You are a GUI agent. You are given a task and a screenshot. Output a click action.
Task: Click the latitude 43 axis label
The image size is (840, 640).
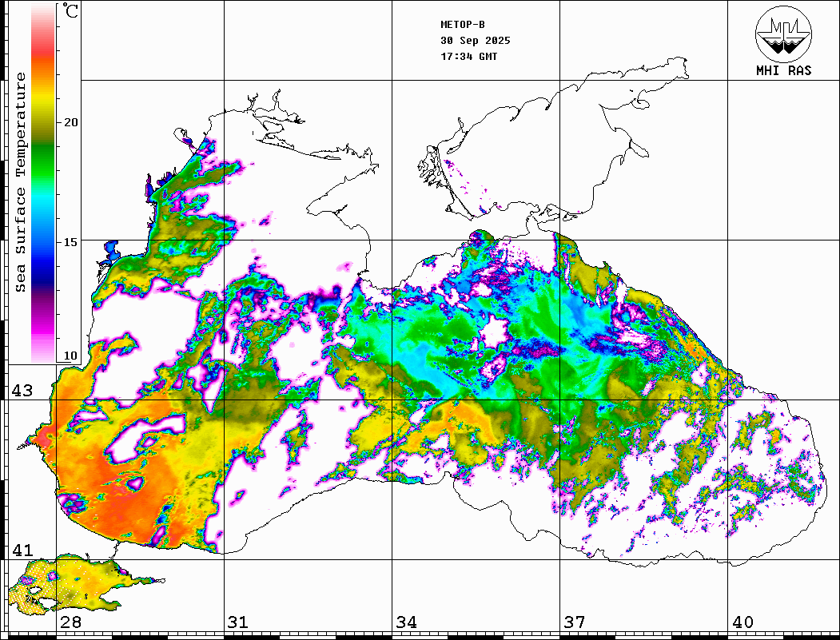[22, 391]
